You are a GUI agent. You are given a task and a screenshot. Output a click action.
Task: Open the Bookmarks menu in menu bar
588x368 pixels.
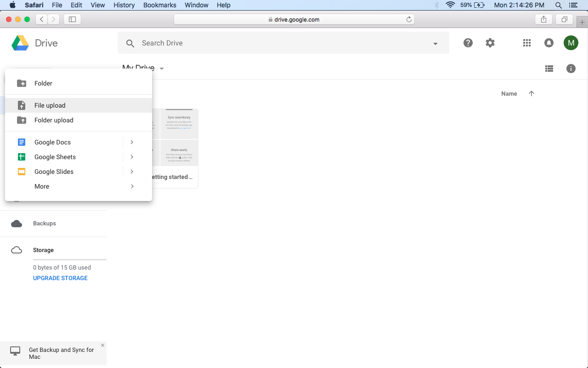160,5
